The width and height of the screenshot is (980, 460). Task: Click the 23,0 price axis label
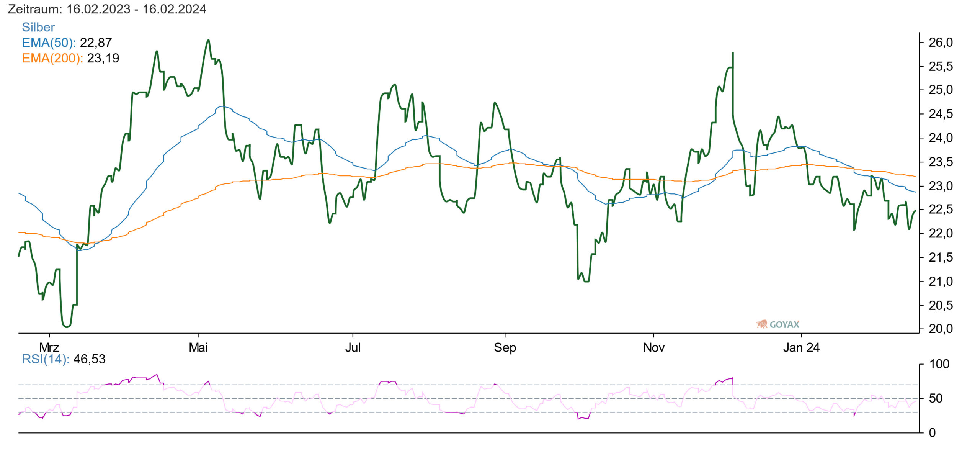click(941, 186)
